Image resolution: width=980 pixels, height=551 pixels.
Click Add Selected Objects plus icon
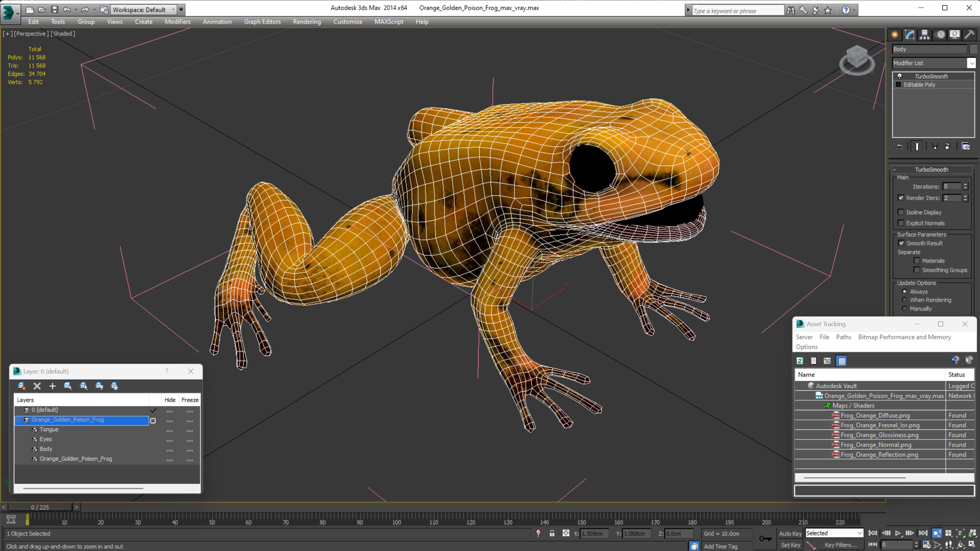53,386
